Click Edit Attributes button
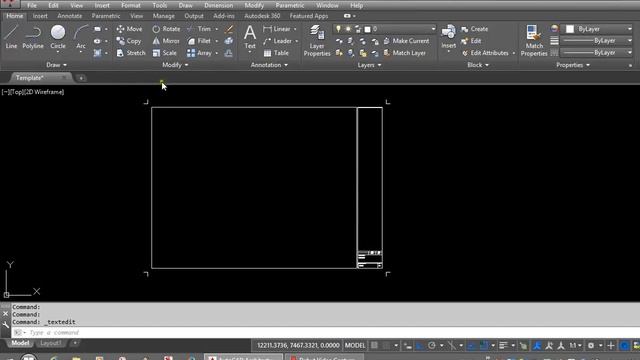640x360 pixels. [485, 53]
